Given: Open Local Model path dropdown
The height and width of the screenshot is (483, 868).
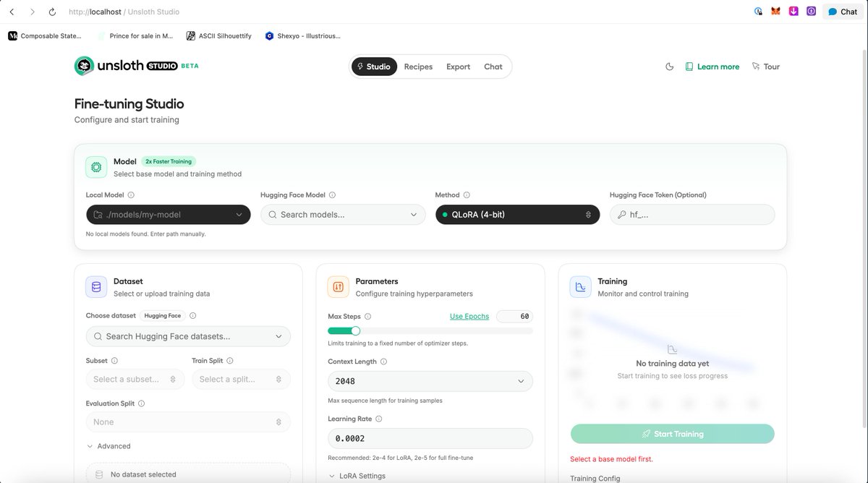Looking at the screenshot, I should pyautogui.click(x=168, y=215).
